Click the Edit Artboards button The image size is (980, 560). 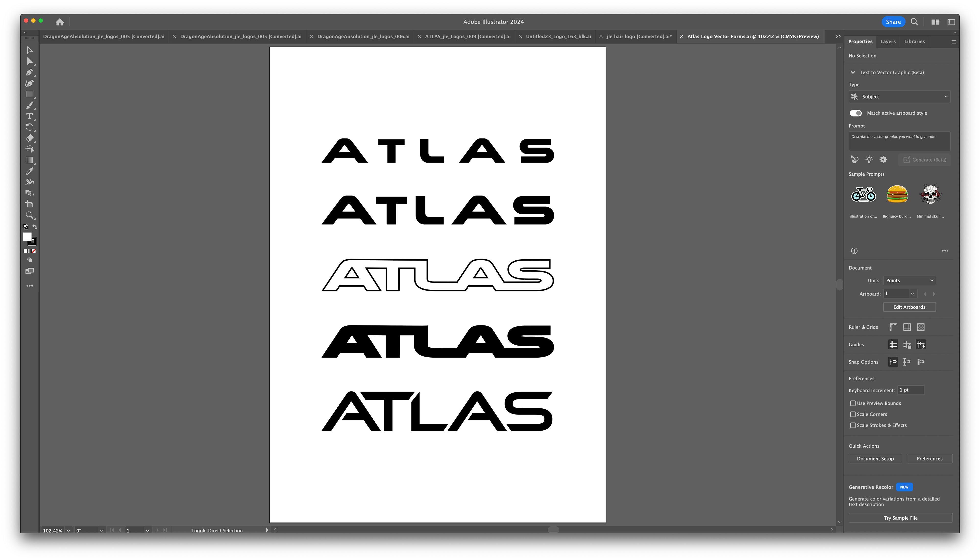click(x=909, y=307)
